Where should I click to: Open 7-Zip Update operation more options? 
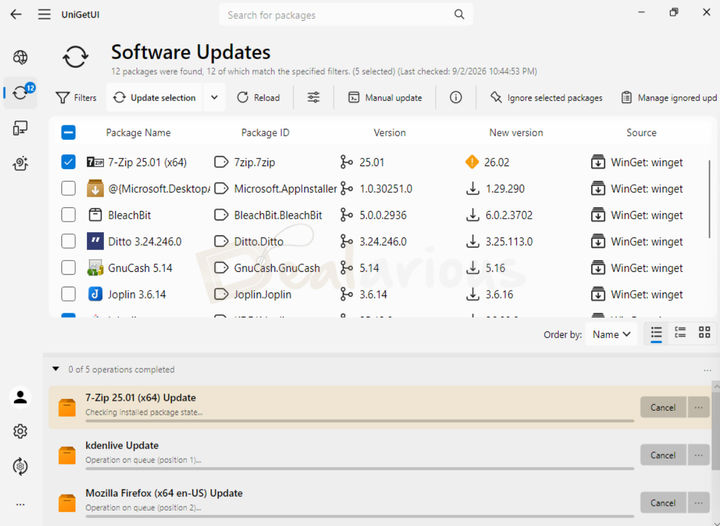point(698,407)
